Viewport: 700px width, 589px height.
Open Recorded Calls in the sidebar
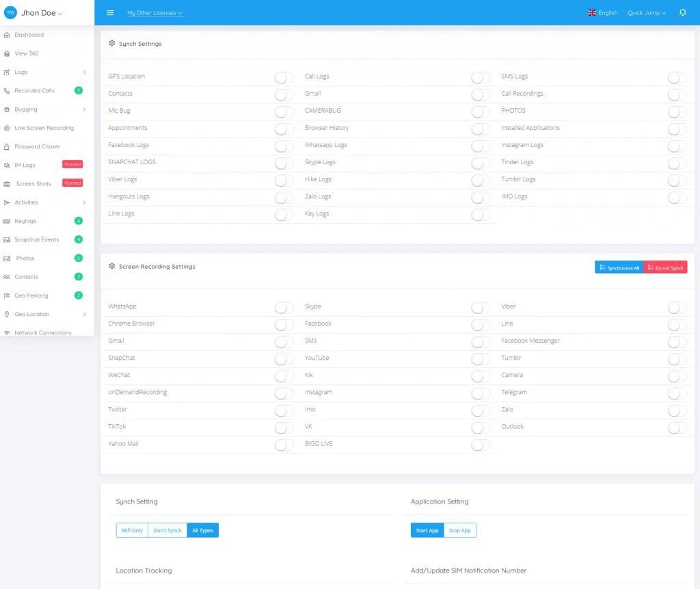tap(35, 90)
